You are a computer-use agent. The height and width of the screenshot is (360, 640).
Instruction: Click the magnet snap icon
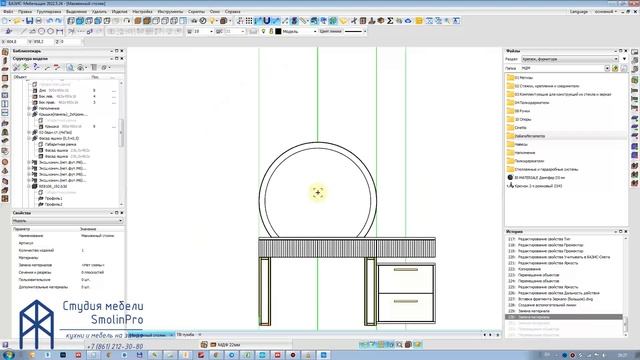point(267,20)
